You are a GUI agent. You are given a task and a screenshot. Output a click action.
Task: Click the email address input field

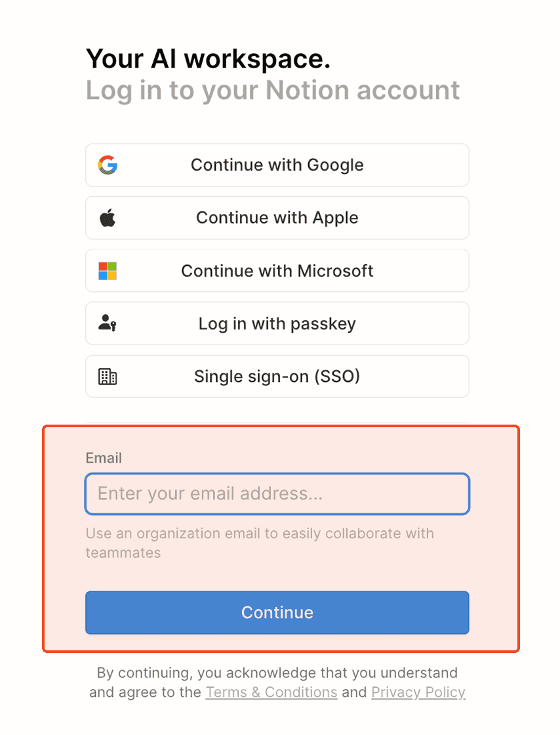pyautogui.click(x=277, y=493)
